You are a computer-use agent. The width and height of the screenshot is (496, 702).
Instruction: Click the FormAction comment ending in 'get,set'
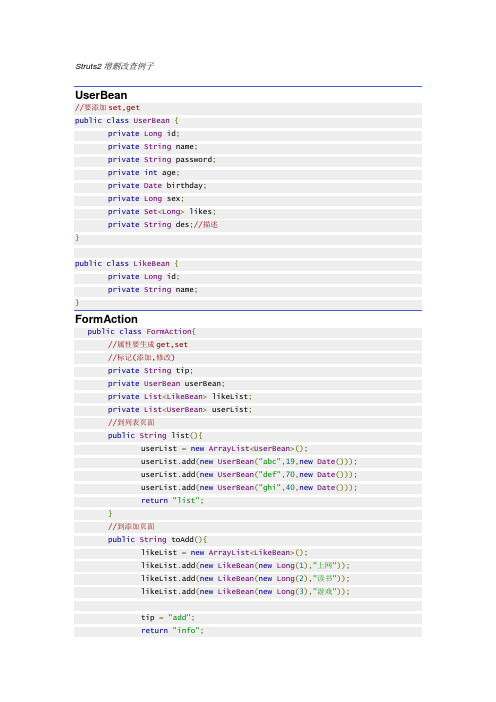point(148,344)
